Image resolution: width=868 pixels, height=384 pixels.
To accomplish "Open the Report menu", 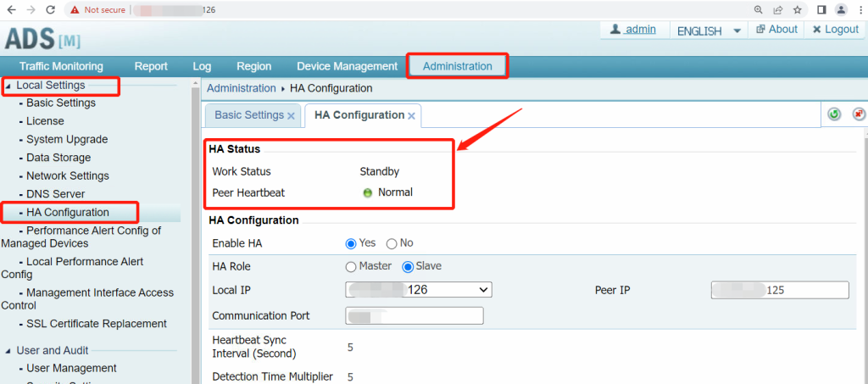I will point(151,66).
